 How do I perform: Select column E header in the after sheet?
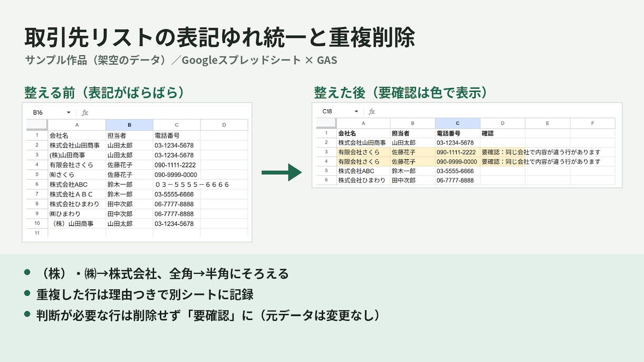547,123
